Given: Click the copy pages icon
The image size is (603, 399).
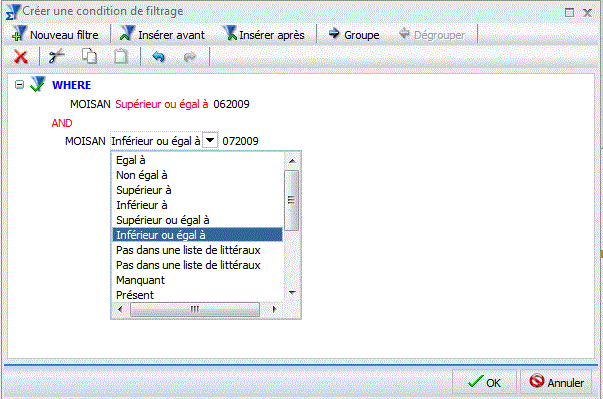Looking at the screenshot, I should (89, 56).
